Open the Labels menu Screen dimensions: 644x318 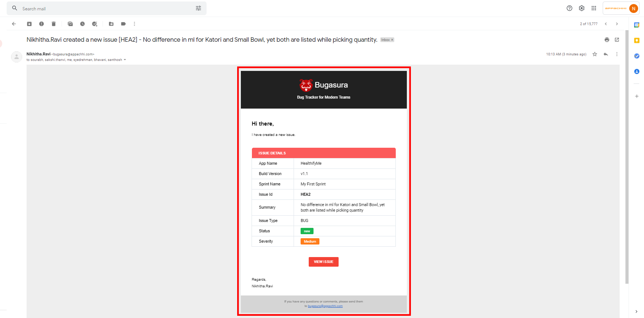[x=123, y=24]
